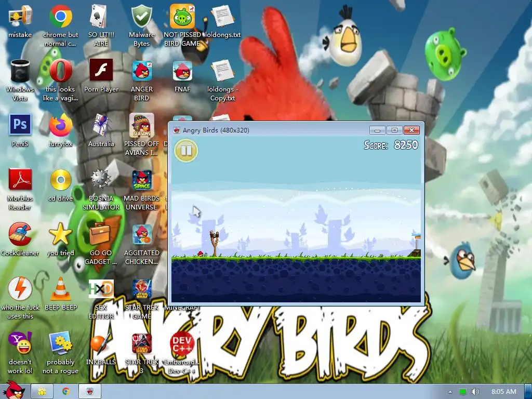The image size is (532, 399).
Task: Open the Firefox icon labeled 'furryfox'
Action: click(60, 126)
